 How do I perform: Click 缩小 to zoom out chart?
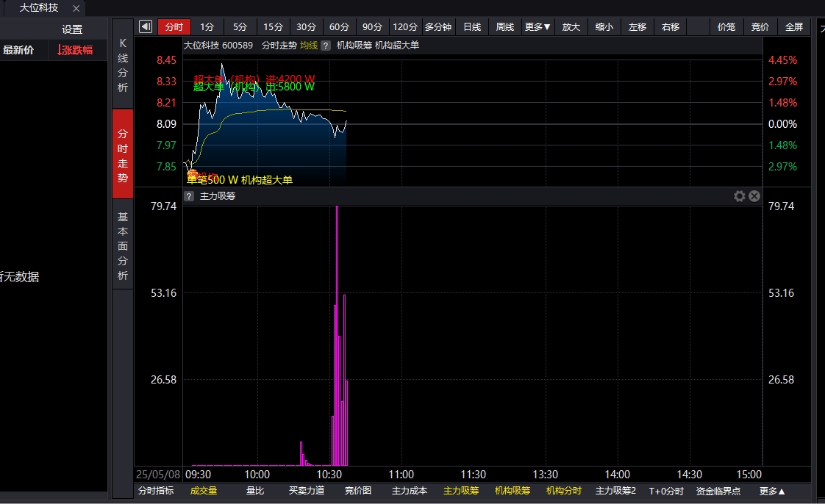click(604, 26)
